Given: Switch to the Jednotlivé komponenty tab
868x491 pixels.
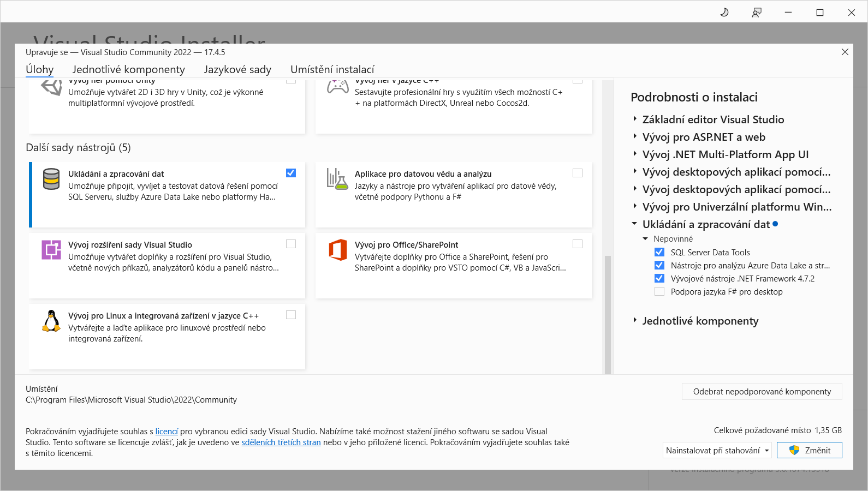Looking at the screenshot, I should (128, 69).
